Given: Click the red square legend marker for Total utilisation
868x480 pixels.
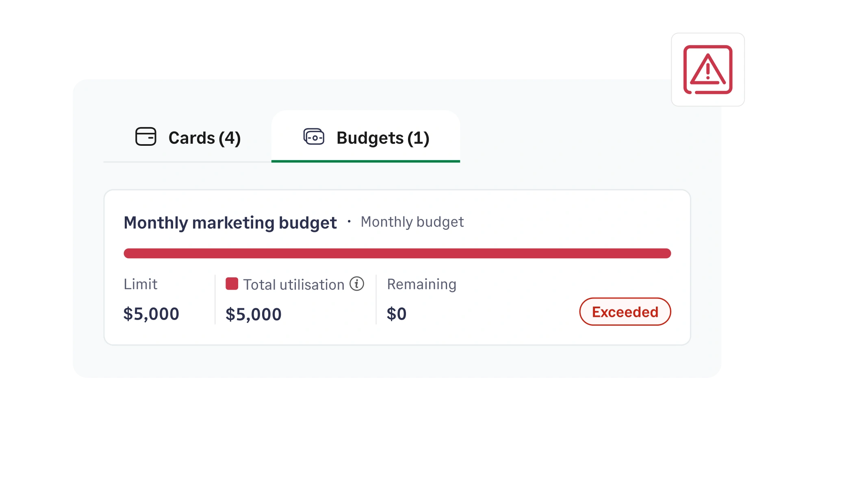Looking at the screenshot, I should pyautogui.click(x=232, y=284).
